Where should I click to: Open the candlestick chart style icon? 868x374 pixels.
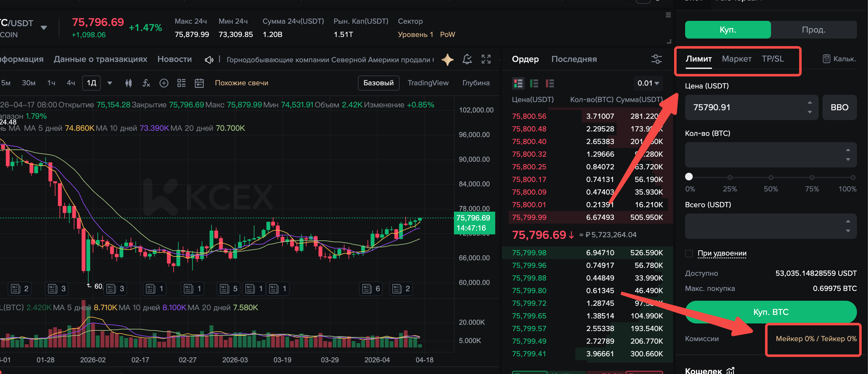[x=128, y=83]
